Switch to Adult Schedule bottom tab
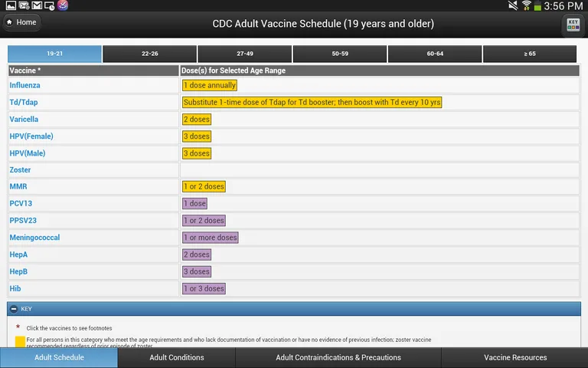Image resolution: width=588 pixels, height=368 pixels. click(x=59, y=357)
